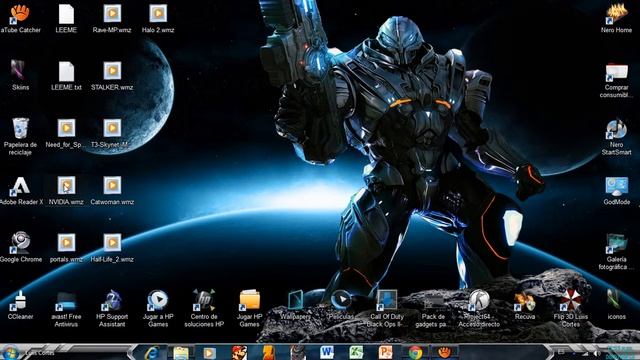This screenshot has width=640, height=360.
Task: Open the Wallpapers desktop icon
Action: (296, 305)
